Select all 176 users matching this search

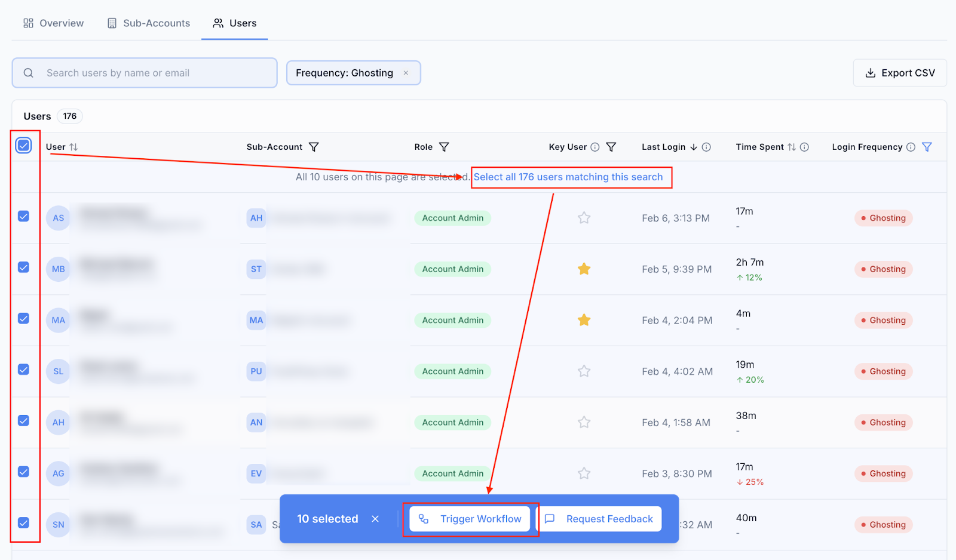coord(568,177)
